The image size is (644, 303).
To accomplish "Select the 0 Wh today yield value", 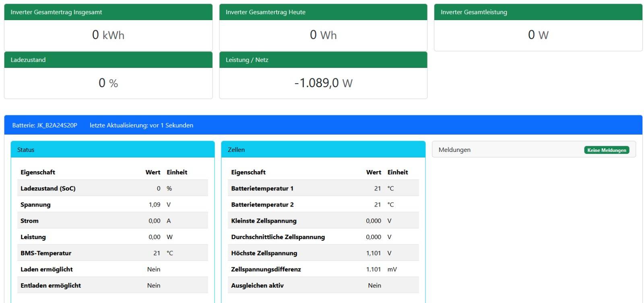I will 323,35.
